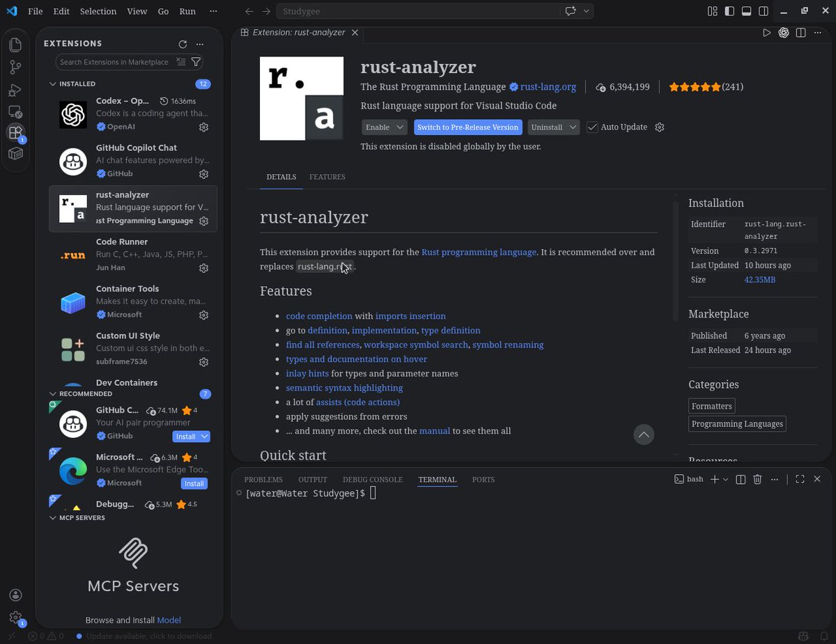The image size is (836, 644).
Task: Open manage gear for Custom UI Style
Action: click(204, 362)
